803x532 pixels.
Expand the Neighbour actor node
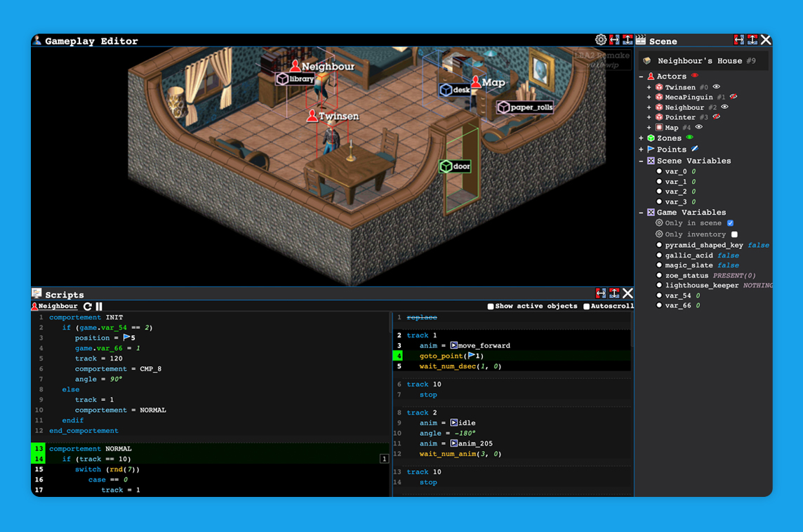click(649, 107)
